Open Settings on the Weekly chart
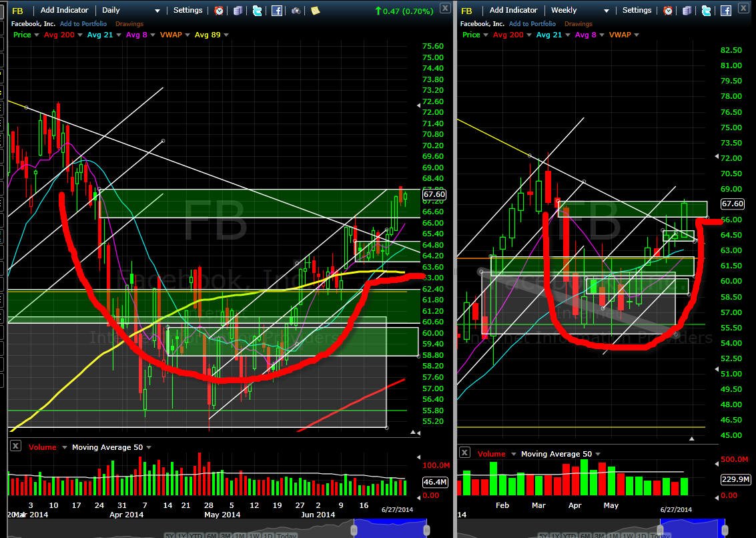Viewport: 756px width, 538px height. (637, 10)
